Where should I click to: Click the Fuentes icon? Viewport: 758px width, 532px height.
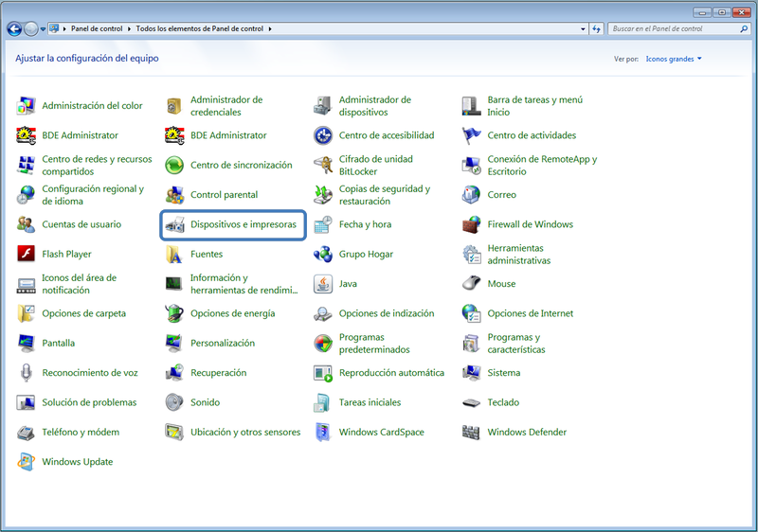coord(174,255)
